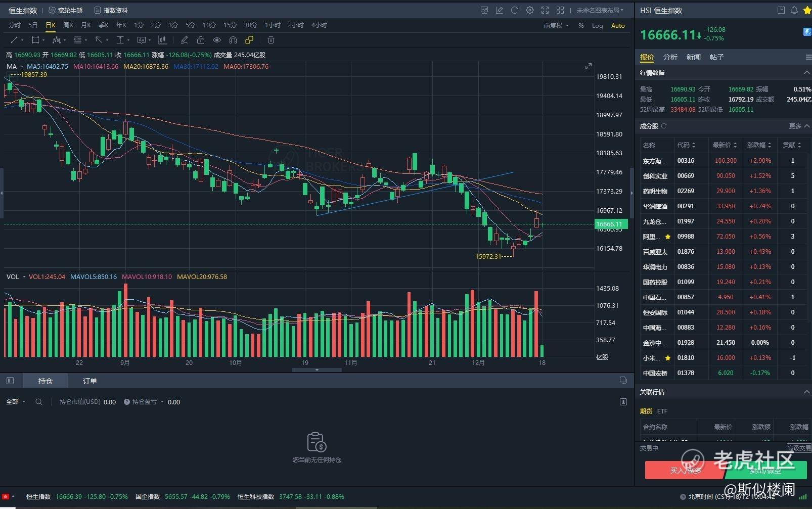812x509 pixels.
Task: Toggle percentage scale with the % button
Action: tap(581, 26)
